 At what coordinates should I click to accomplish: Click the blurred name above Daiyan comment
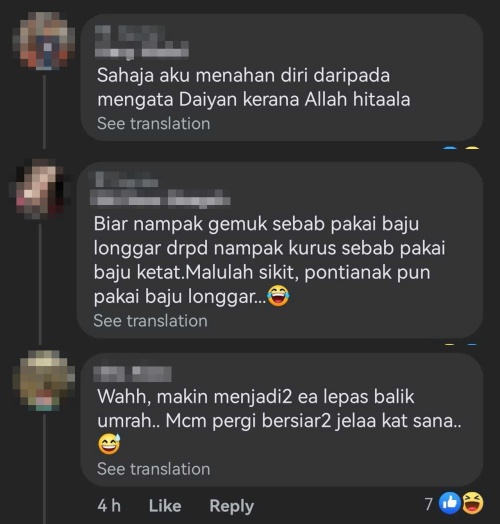pyautogui.click(x=142, y=42)
